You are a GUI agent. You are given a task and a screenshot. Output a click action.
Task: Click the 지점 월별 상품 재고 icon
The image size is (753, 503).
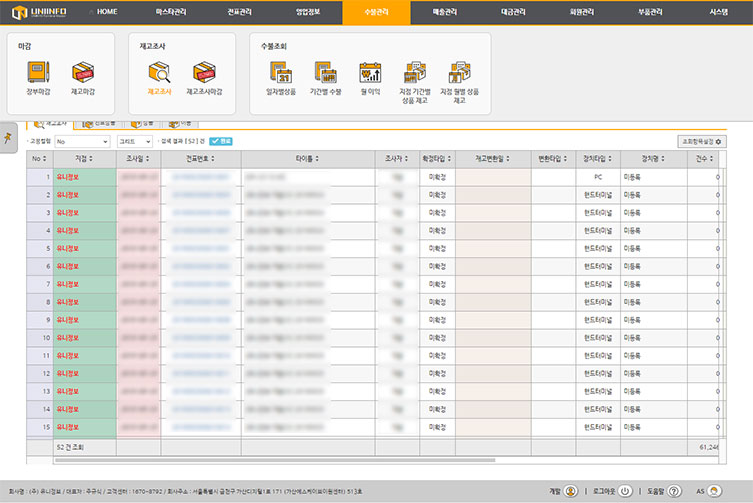tap(460, 73)
